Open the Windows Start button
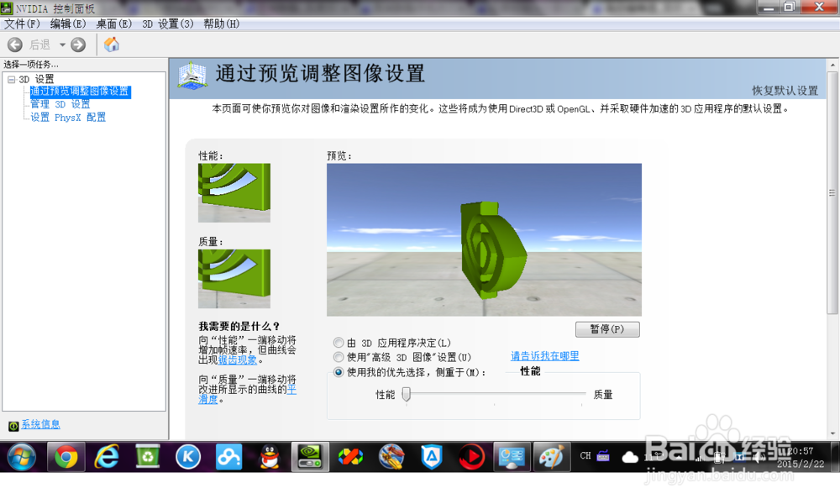The image size is (840, 504). [22, 458]
